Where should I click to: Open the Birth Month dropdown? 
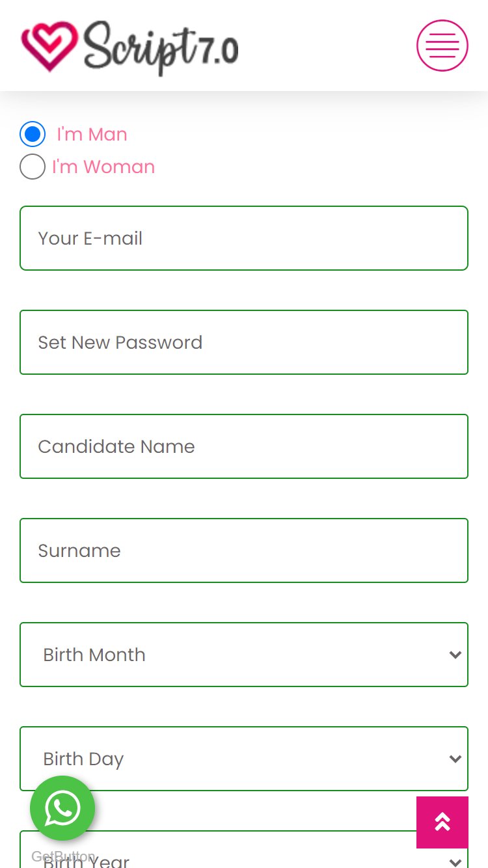point(244,655)
